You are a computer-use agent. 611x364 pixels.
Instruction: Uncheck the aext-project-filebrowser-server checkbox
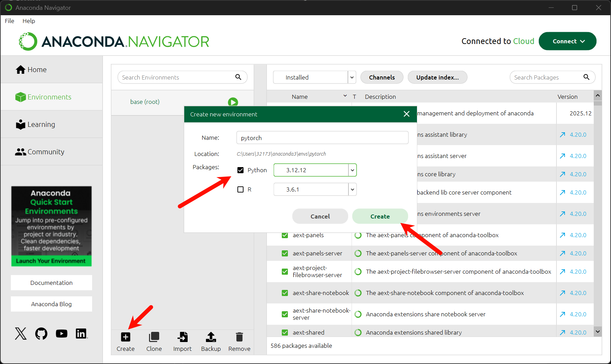[285, 272]
